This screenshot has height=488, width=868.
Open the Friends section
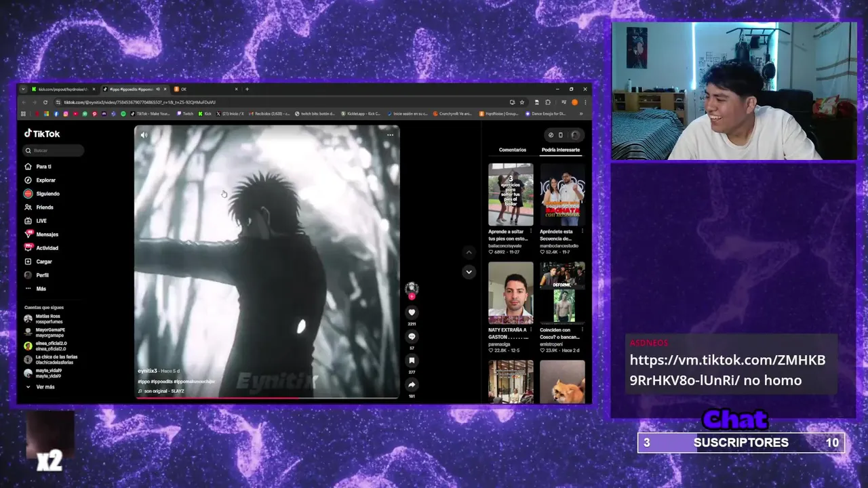39,207
